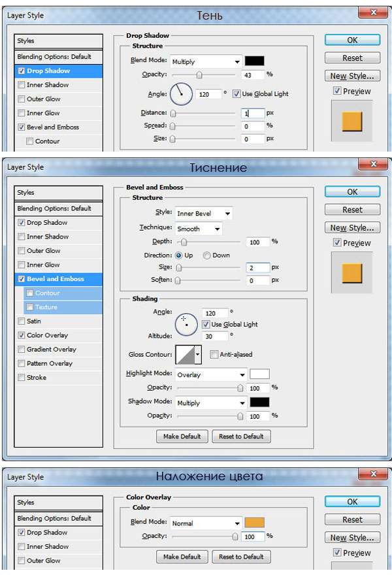The height and width of the screenshot is (575, 392).
Task: Open the Highlight Mode dropdown showing Overlay
Action: (x=211, y=375)
